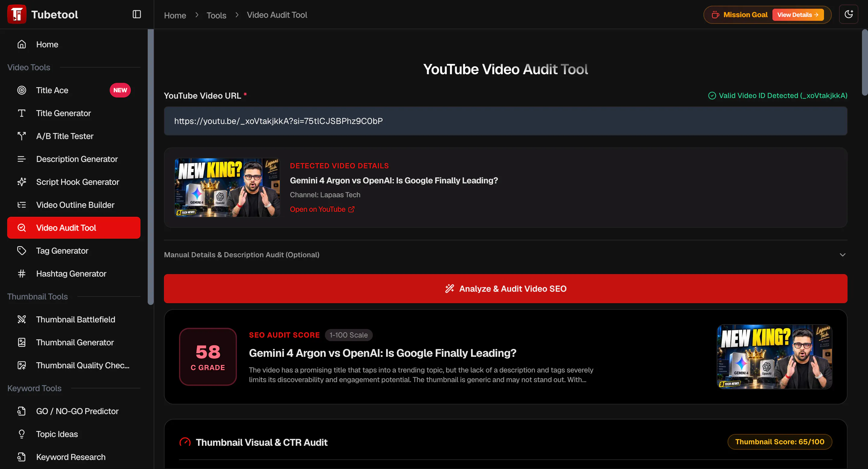
Task: Click the 58 C Grade score badge
Action: [208, 357]
